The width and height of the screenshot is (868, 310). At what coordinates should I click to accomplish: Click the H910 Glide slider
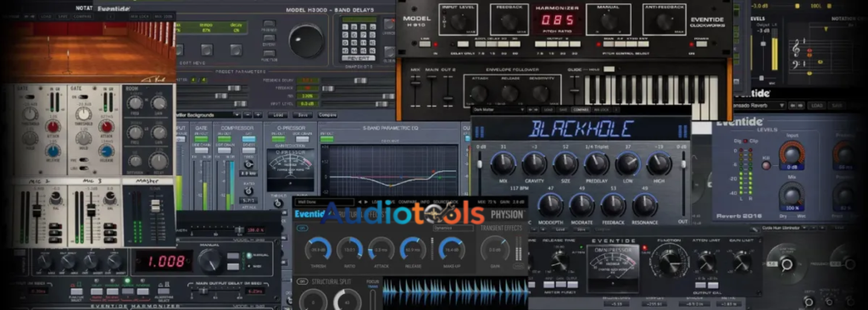point(575,90)
